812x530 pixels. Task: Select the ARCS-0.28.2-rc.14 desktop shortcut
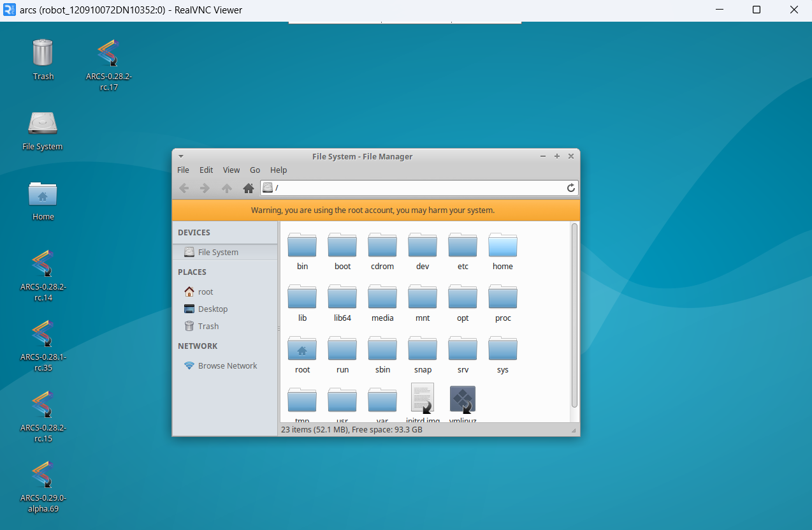coord(43,276)
